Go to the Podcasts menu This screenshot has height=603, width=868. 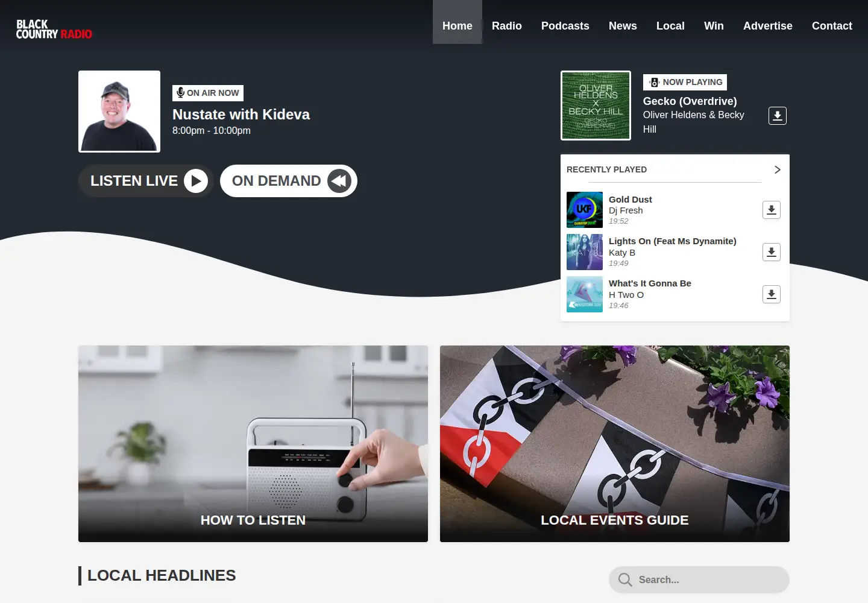[565, 26]
